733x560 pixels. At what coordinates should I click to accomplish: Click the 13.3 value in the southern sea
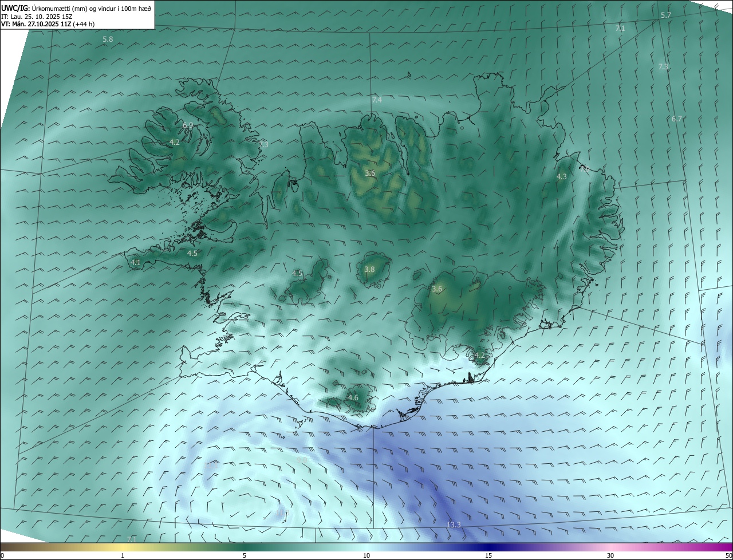coord(454,525)
